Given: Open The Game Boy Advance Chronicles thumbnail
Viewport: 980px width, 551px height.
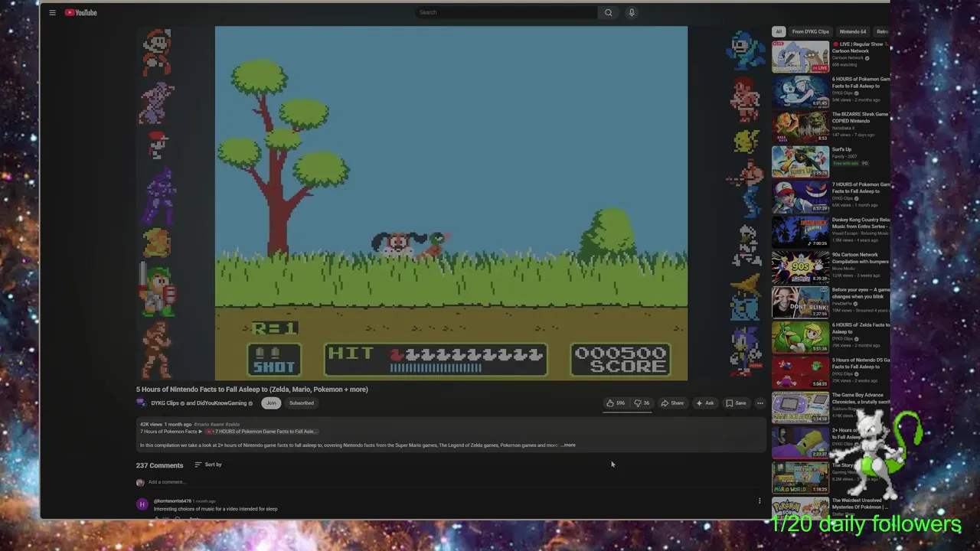Looking at the screenshot, I should (x=800, y=407).
